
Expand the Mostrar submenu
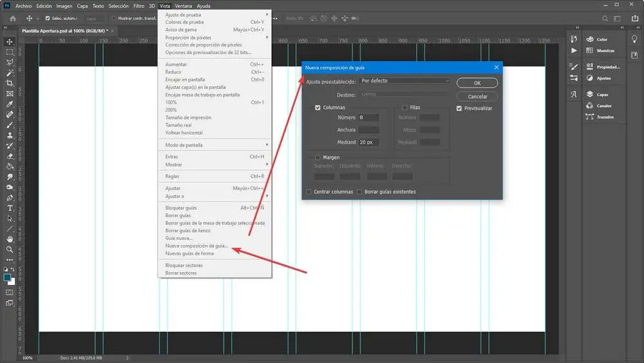point(214,164)
